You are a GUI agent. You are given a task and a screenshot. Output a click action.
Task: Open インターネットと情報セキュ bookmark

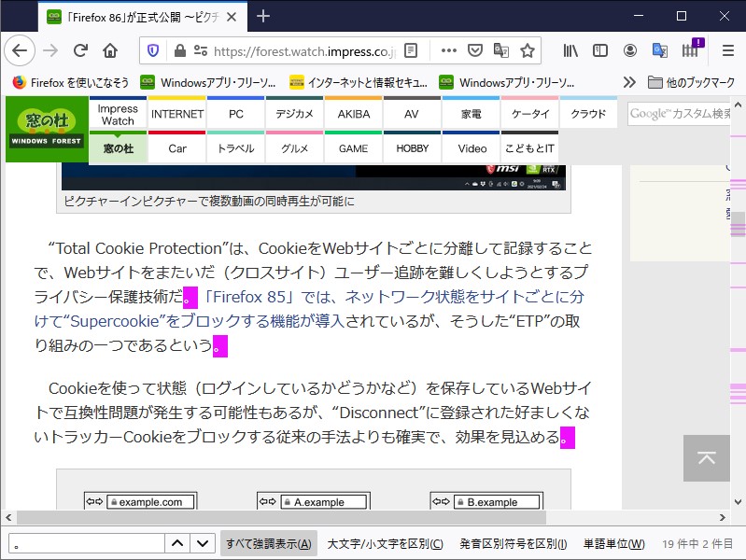point(359,82)
